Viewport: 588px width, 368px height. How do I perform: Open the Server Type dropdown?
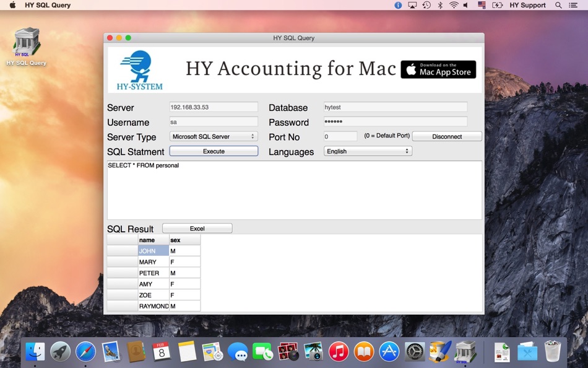point(214,136)
